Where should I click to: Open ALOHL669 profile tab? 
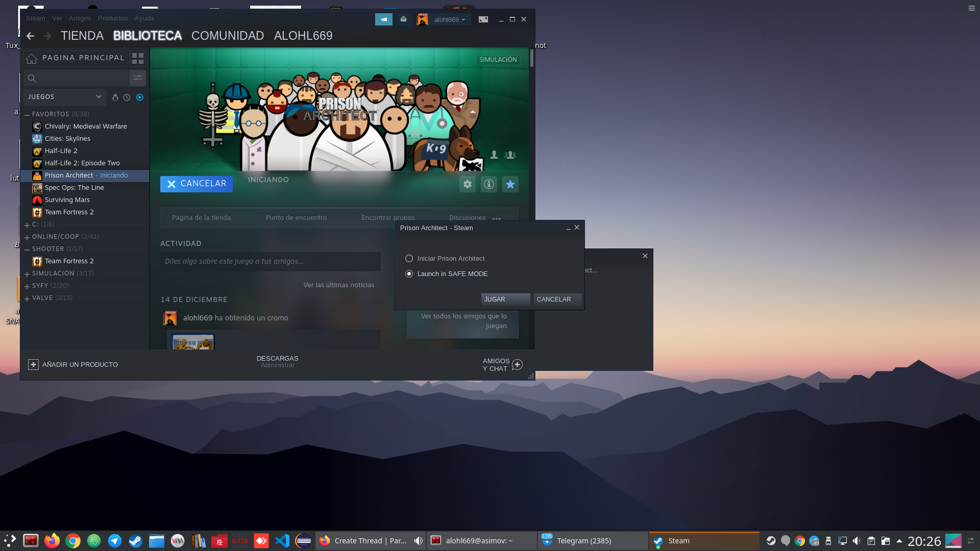(x=303, y=36)
